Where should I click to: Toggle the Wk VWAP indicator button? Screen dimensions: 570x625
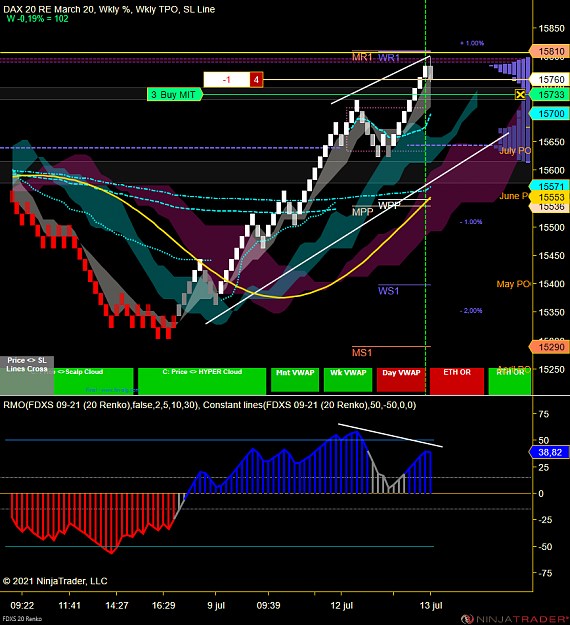(348, 380)
